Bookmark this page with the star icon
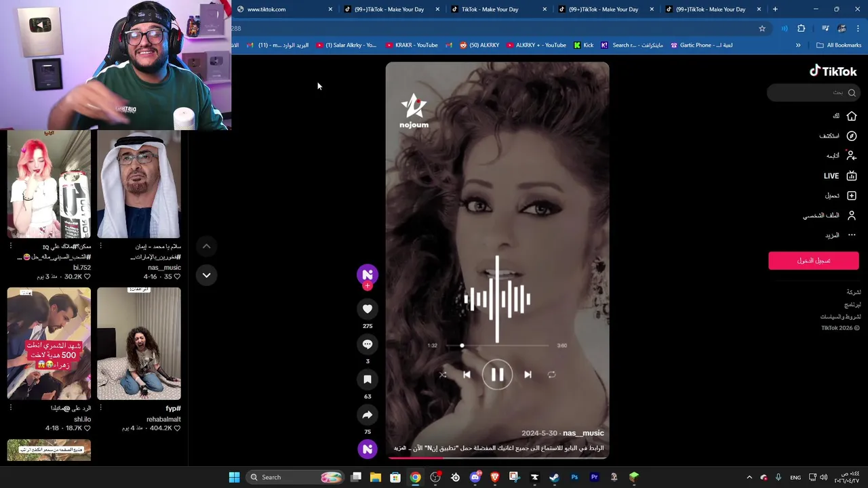This screenshot has width=868, height=488. tap(762, 28)
